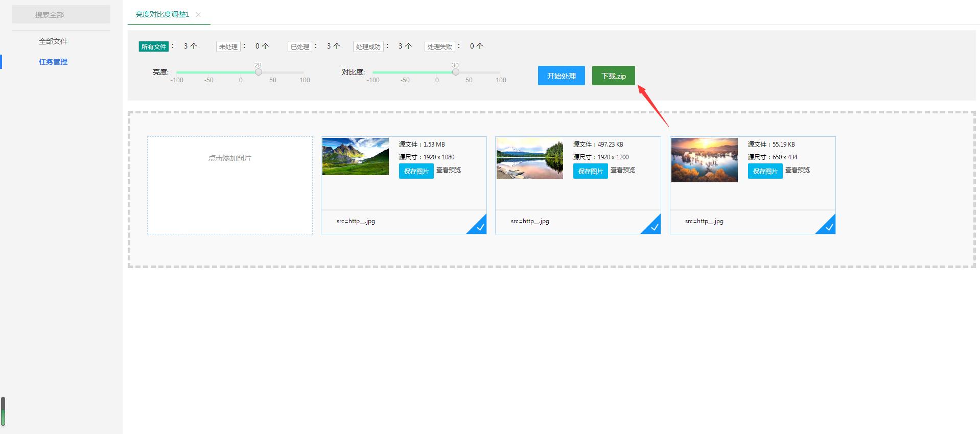
Task: Click the 源尺寸：650 x 434 text
Action: pyautogui.click(x=773, y=157)
